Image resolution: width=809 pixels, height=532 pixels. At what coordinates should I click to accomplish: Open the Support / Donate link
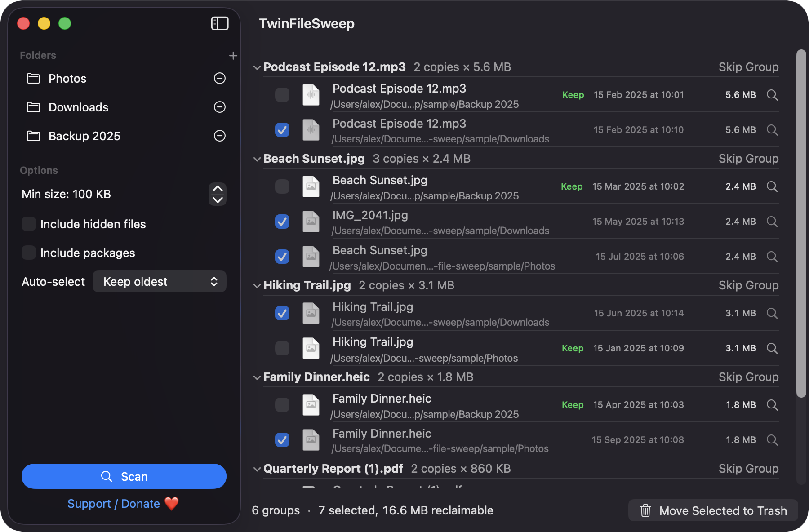123,504
